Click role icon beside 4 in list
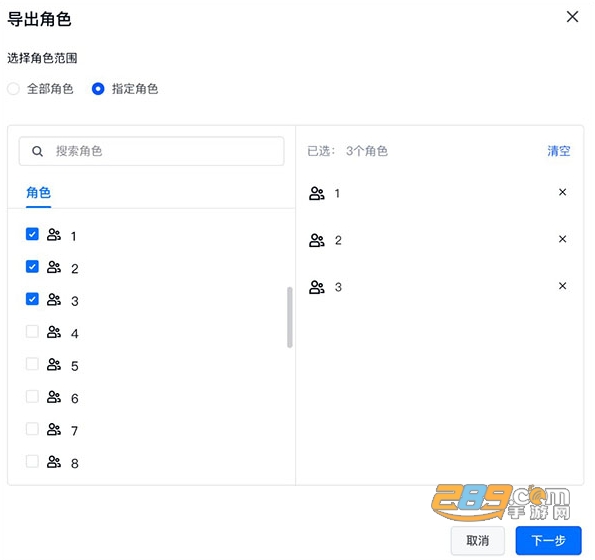This screenshot has width=595, height=560. pyautogui.click(x=54, y=332)
